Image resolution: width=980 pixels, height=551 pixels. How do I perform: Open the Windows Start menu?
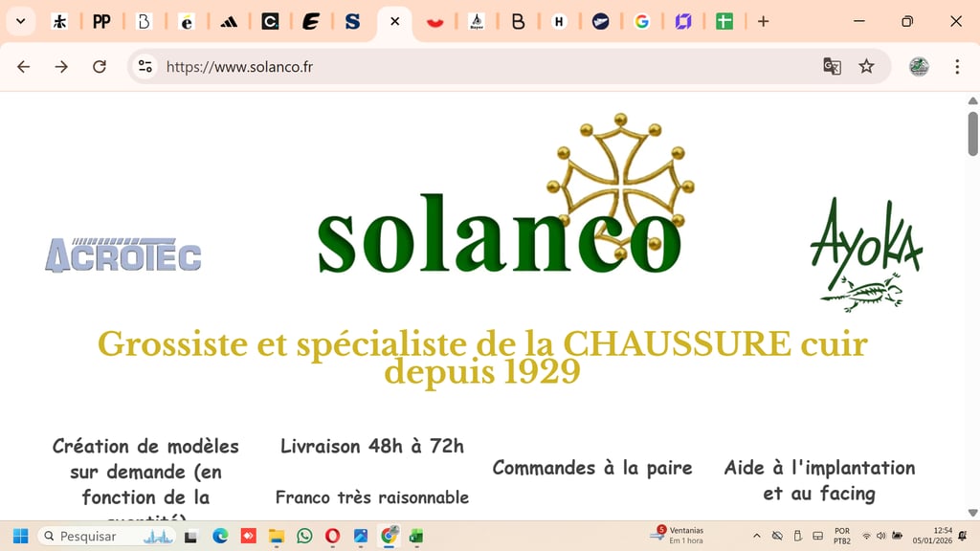click(x=21, y=536)
